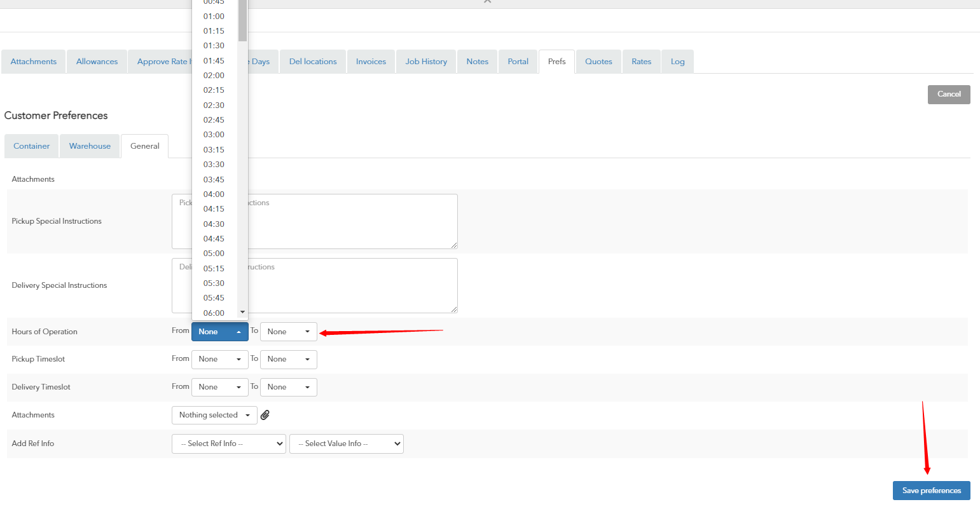980x509 pixels.
Task: Choose 06:00 in the time list
Action: pos(215,313)
